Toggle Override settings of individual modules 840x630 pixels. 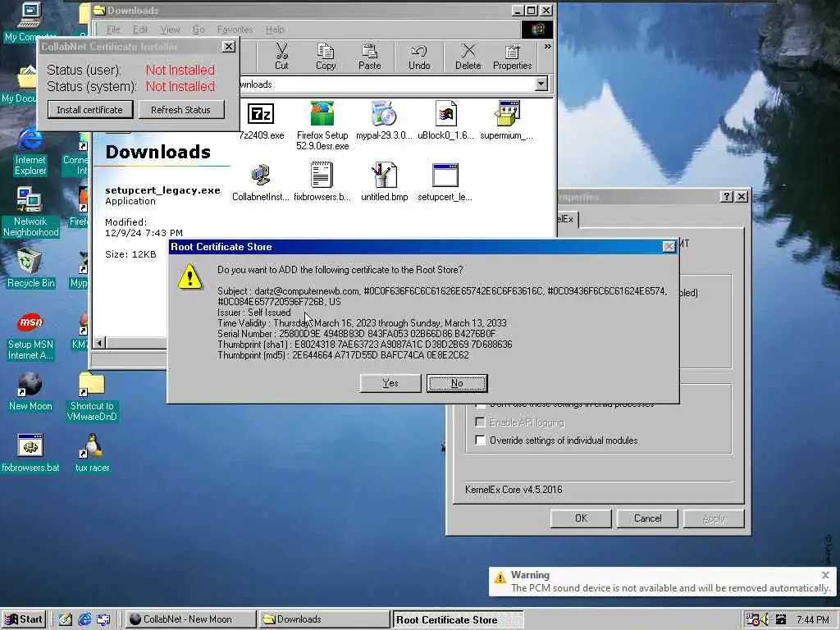click(480, 441)
